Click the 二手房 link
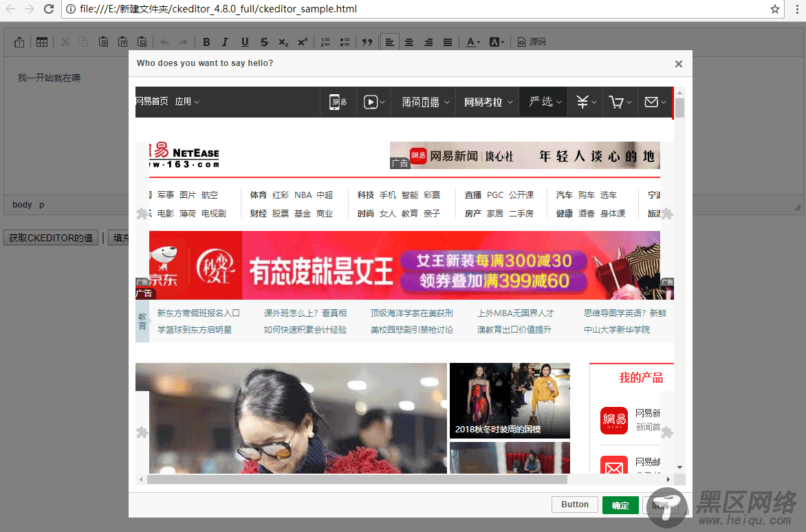 (521, 214)
